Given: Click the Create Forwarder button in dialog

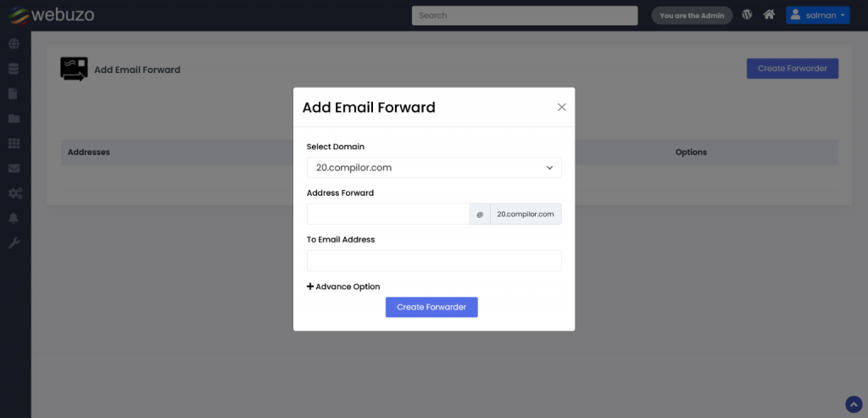Looking at the screenshot, I should pos(431,307).
